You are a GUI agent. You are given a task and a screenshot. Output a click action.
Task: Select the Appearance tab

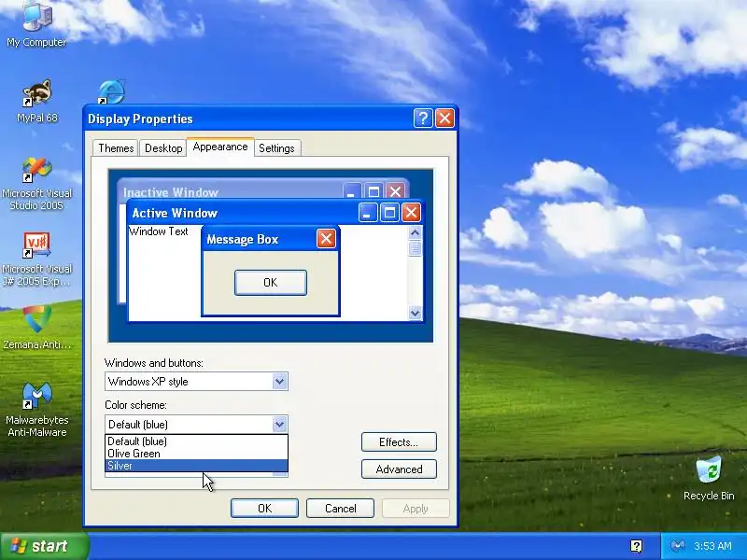220,147
